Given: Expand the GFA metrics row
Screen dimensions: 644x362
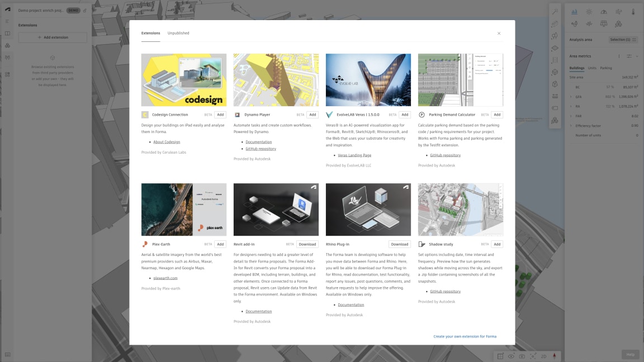Looking at the screenshot, I should (571, 97).
